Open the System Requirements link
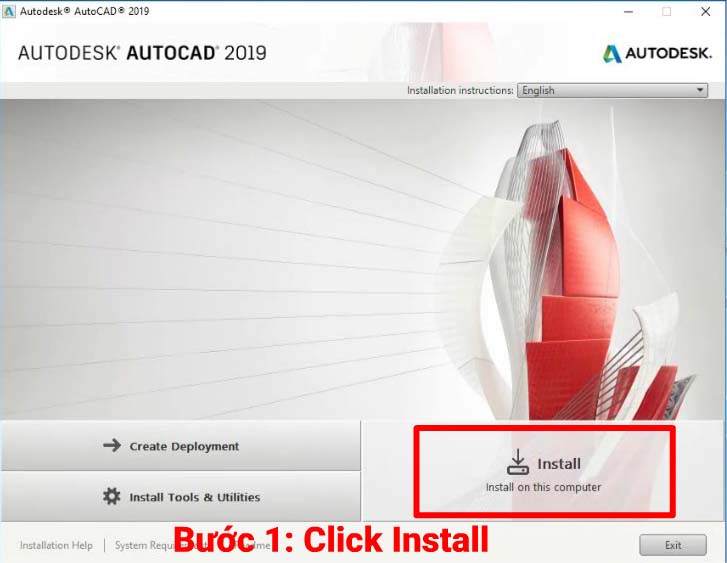This screenshot has width=727, height=563. point(144,545)
